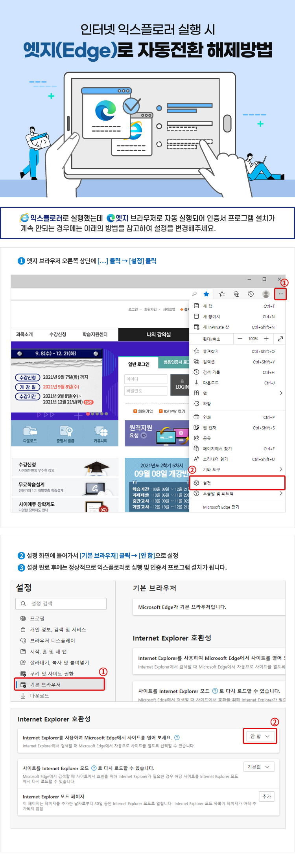Select 새 창에서 menu item

coord(237,316)
